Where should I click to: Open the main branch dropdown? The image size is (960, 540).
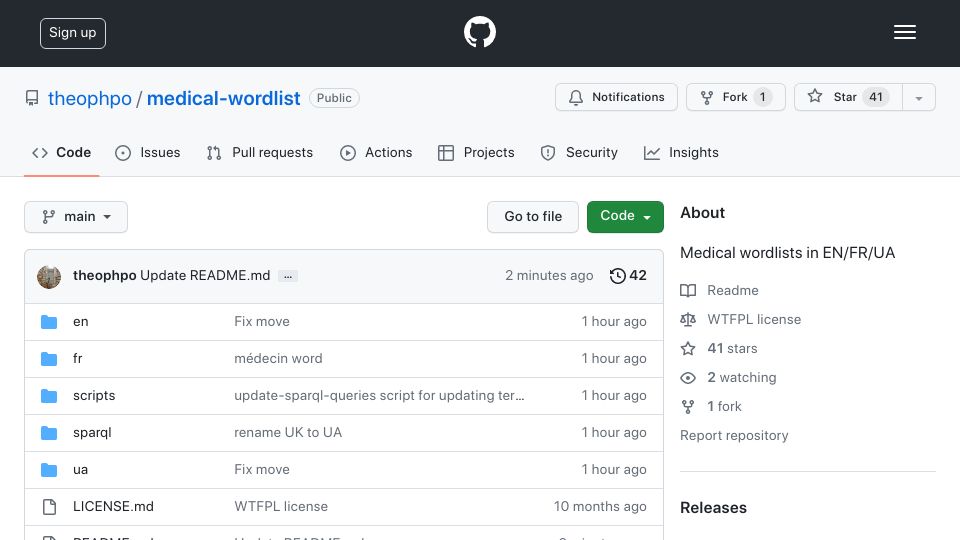point(76,217)
